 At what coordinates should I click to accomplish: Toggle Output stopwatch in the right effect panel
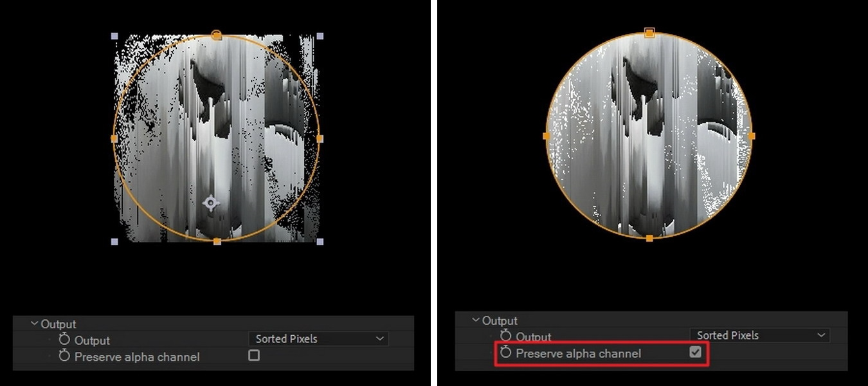[505, 335]
